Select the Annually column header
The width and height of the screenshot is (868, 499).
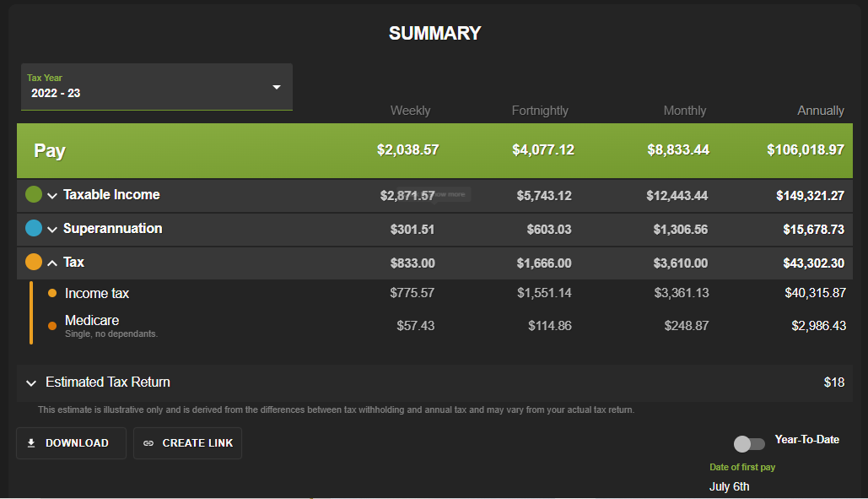[x=821, y=111]
